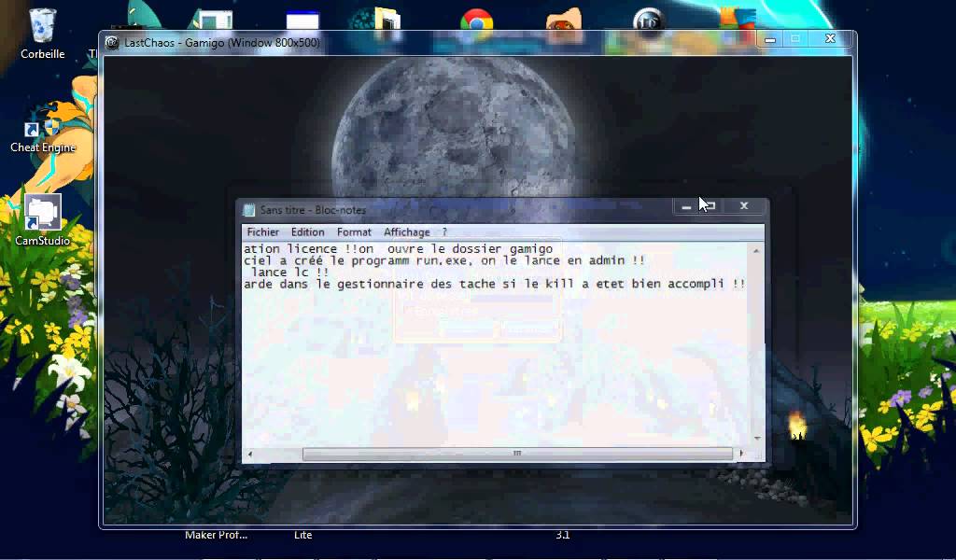Viewport: 956px width, 560px height.
Task: Minimize the Bloc-notes window
Action: (686, 206)
